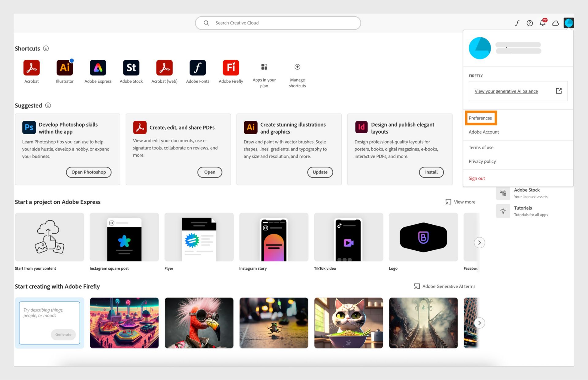
Task: Open Adobe Fonts shortcut
Action: [x=198, y=67]
